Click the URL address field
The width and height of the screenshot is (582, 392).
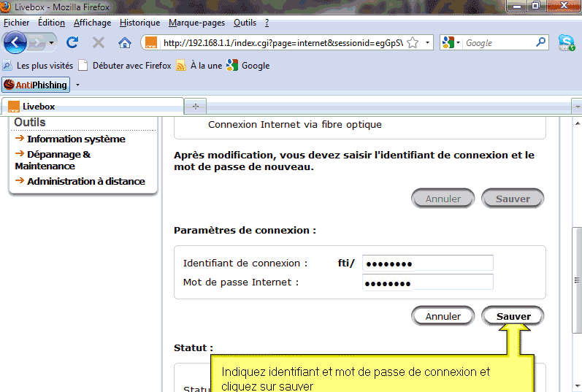pyautogui.click(x=283, y=43)
